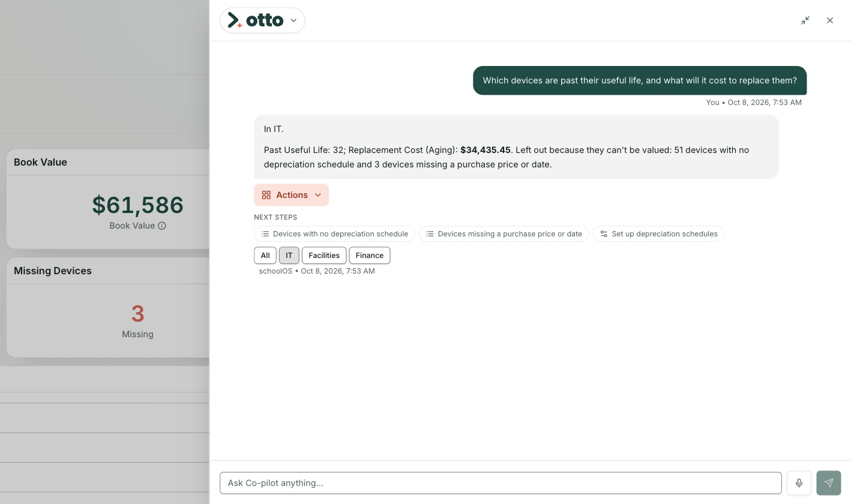
Task: Select the IT filter tab
Action: (289, 256)
